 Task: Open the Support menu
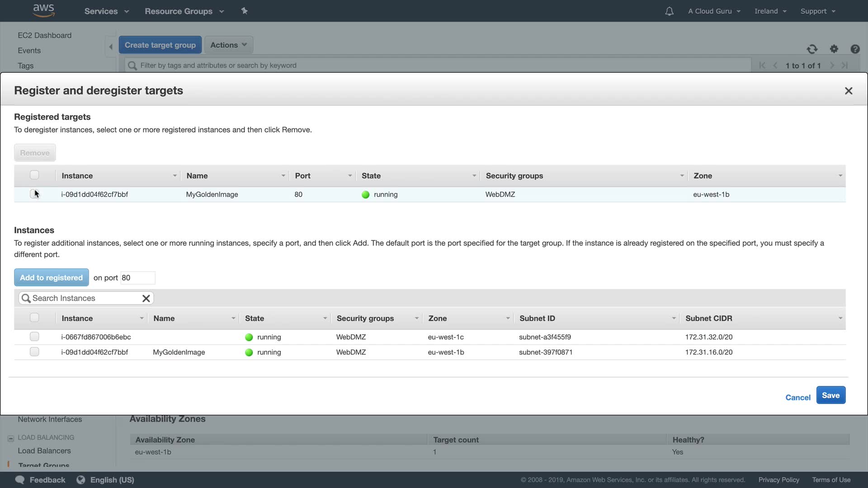pos(817,11)
